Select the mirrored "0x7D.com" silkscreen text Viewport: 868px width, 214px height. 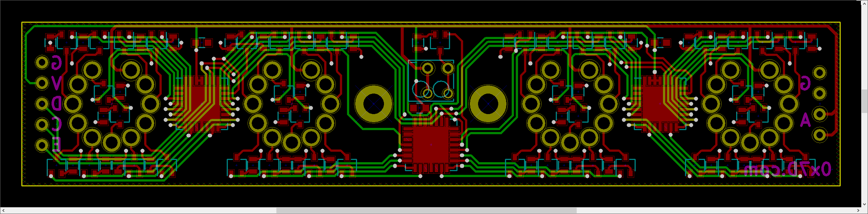787,170
